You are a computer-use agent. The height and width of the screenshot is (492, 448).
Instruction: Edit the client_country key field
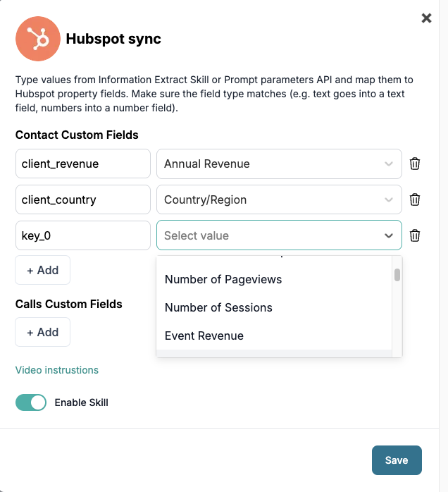pos(83,199)
